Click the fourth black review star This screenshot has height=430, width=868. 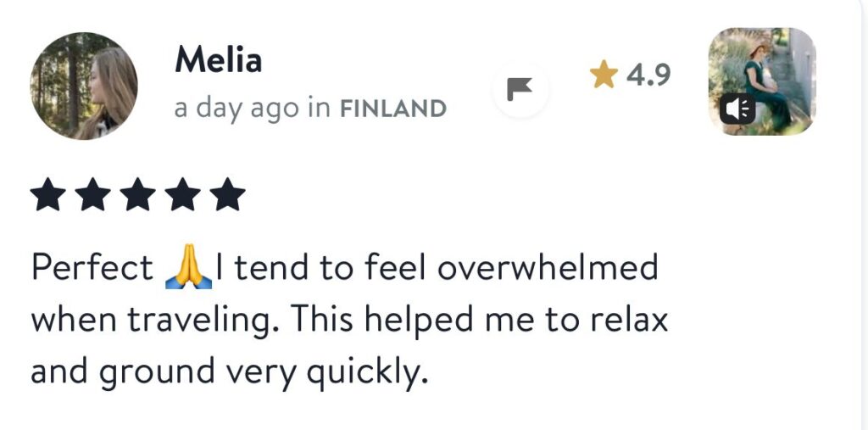[x=181, y=196]
